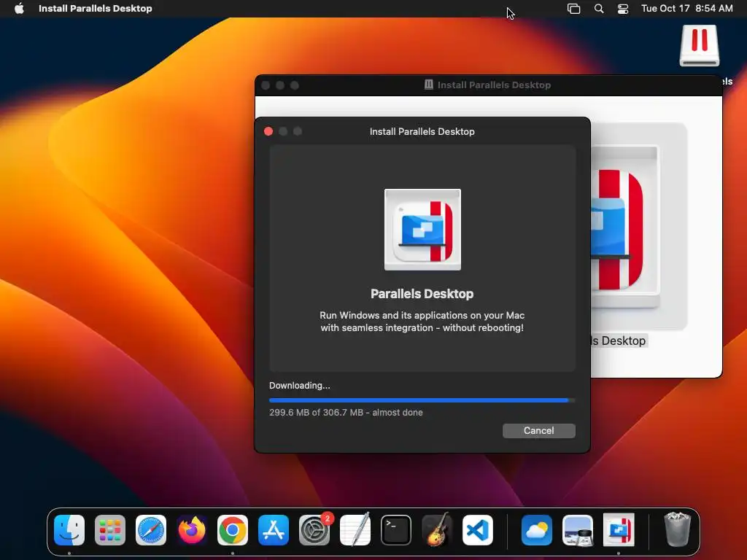This screenshot has height=560, width=747.
Task: Open Launchpad from the Dock
Action: click(110, 530)
